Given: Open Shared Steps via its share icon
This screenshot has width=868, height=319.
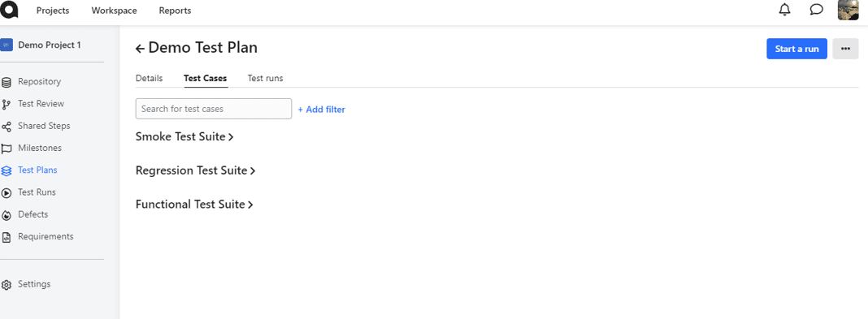Looking at the screenshot, I should click(6, 127).
